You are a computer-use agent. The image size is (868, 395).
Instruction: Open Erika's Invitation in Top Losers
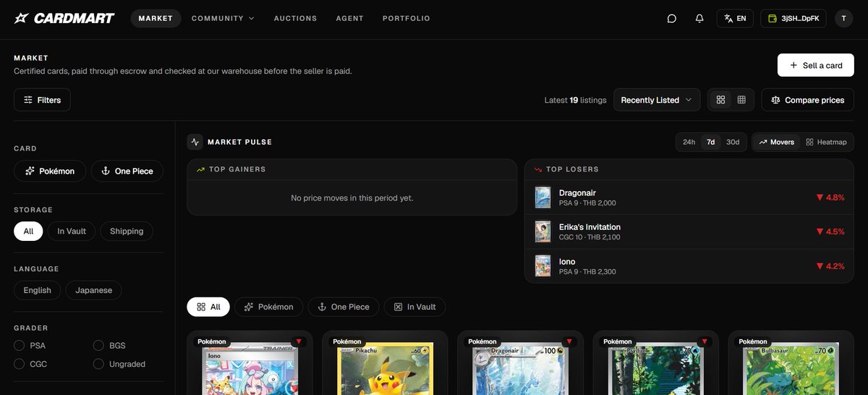689,232
